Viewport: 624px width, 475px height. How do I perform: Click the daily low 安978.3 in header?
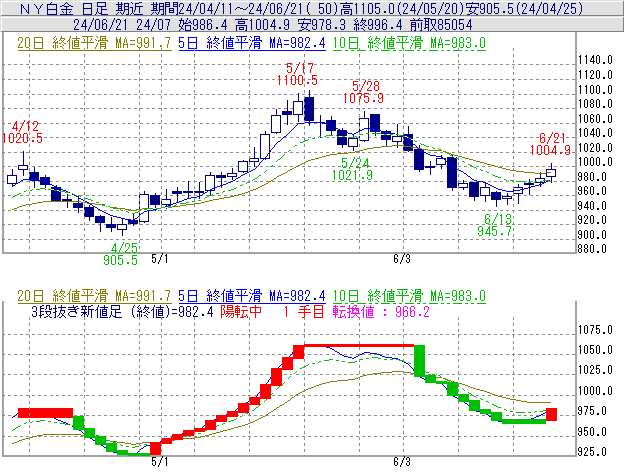322,25
